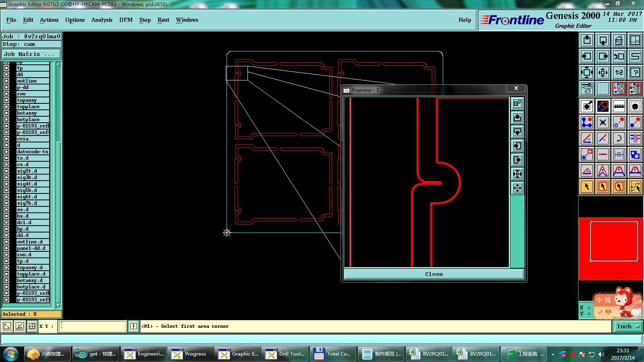Image resolution: width=644 pixels, height=362 pixels.
Task: Click Close button in Popview window
Action: click(434, 274)
